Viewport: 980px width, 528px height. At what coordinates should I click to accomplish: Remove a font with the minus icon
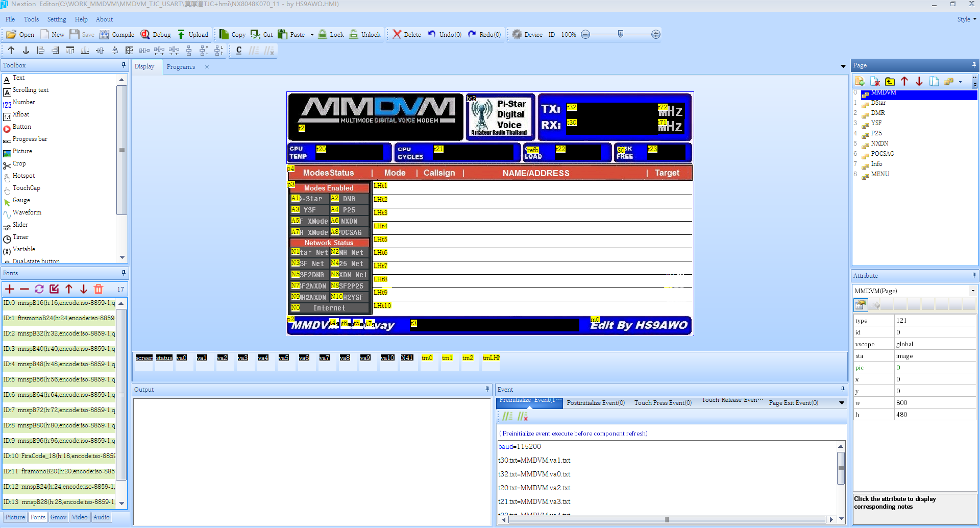24,289
